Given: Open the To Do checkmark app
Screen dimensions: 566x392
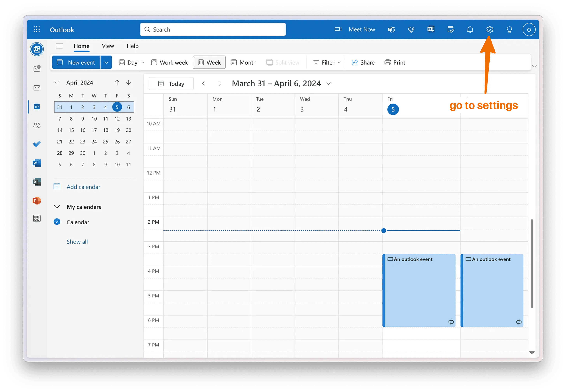Looking at the screenshot, I should click(x=37, y=144).
